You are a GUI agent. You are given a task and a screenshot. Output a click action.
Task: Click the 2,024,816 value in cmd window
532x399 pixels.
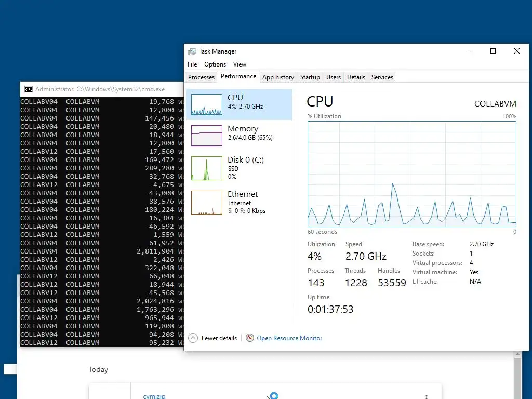tap(155, 301)
